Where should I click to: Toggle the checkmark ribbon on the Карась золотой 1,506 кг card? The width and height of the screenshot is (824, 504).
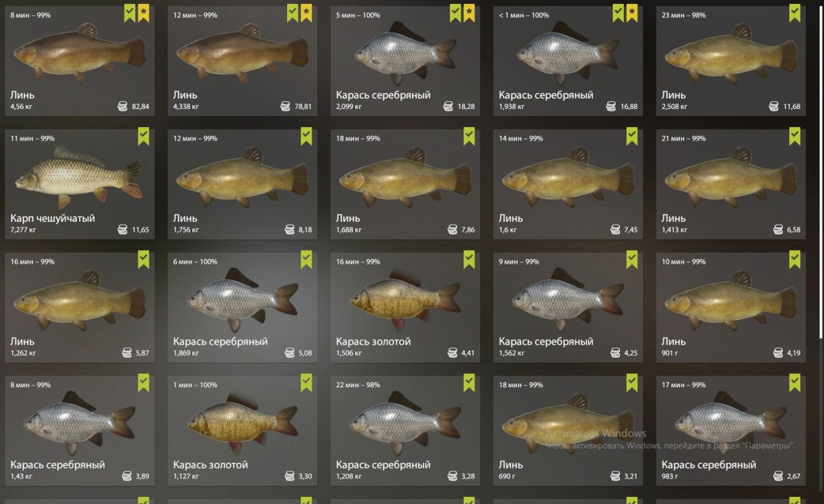coord(469,259)
